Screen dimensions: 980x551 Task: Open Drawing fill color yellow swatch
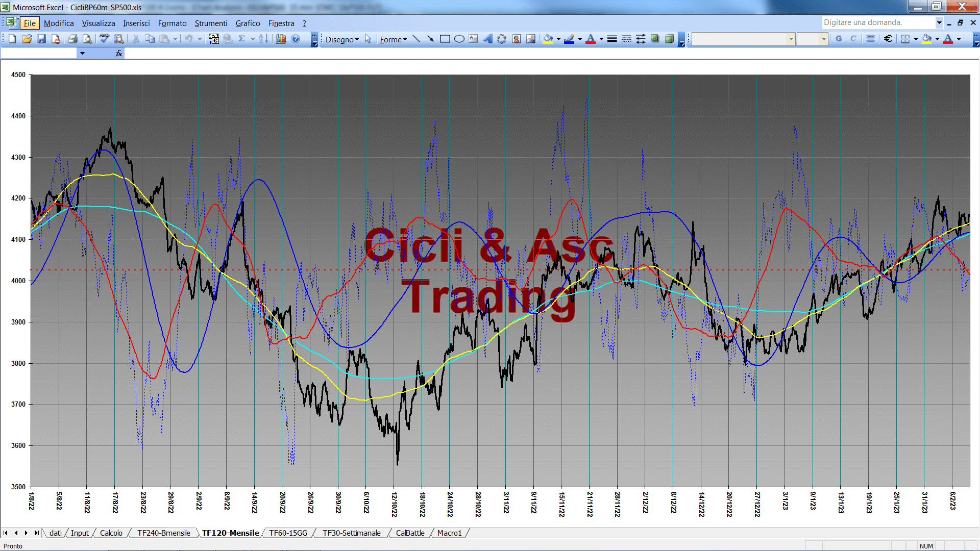pos(548,39)
